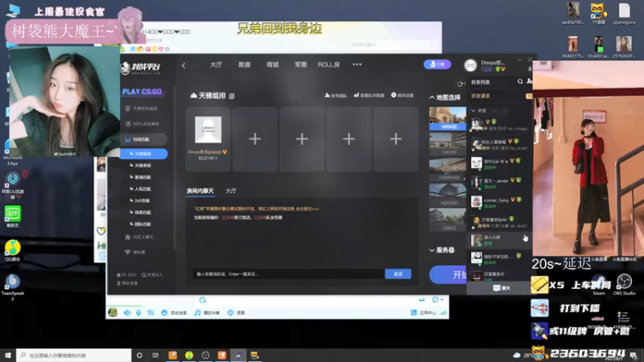Mute speaker in YY voice bar
644x362 pixels.
click(127, 313)
